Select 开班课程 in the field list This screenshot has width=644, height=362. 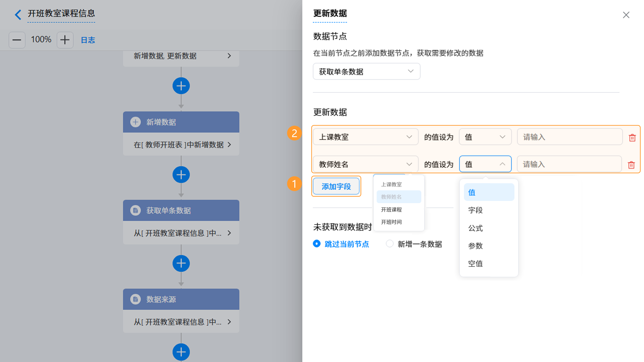click(399, 210)
